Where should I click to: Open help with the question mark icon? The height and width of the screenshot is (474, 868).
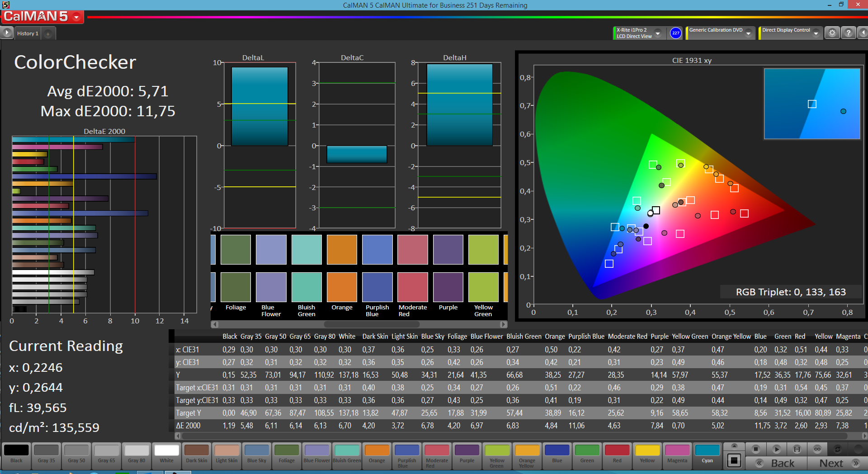pos(849,33)
